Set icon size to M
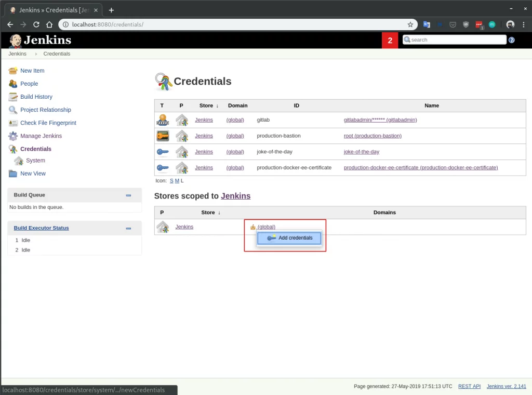Image resolution: width=532 pixels, height=395 pixels. (177, 181)
